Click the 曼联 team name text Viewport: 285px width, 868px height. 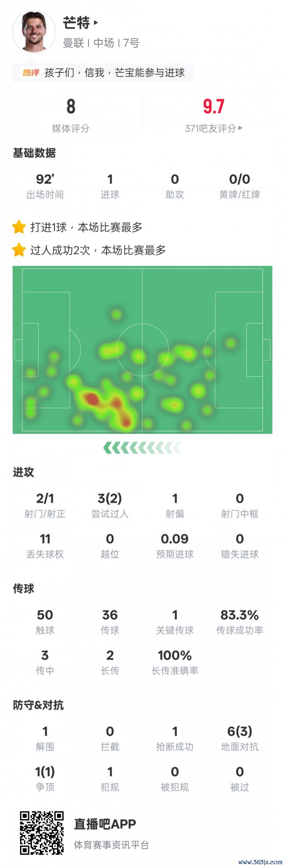pos(73,43)
